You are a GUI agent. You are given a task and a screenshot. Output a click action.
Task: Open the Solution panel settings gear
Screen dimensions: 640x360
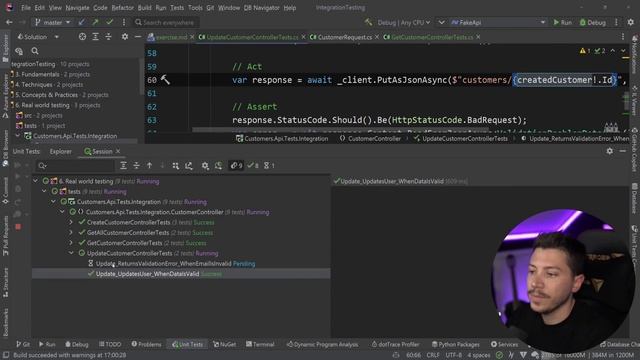pos(124,37)
